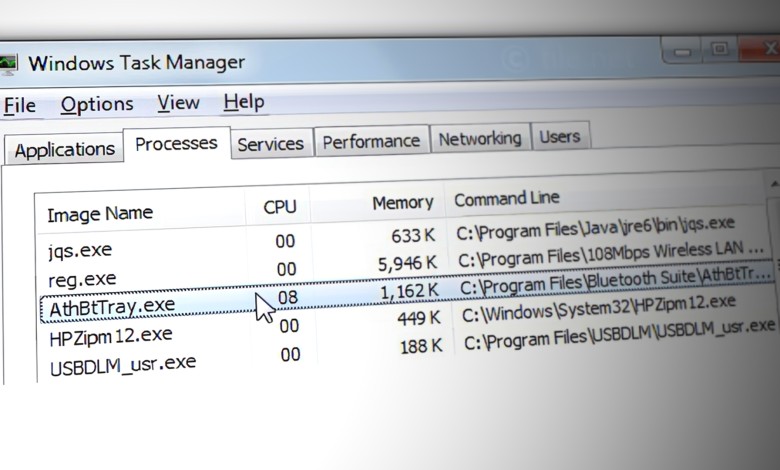This screenshot has width=780, height=470.
Task: Switch to the Services tab
Action: pyautogui.click(x=271, y=144)
